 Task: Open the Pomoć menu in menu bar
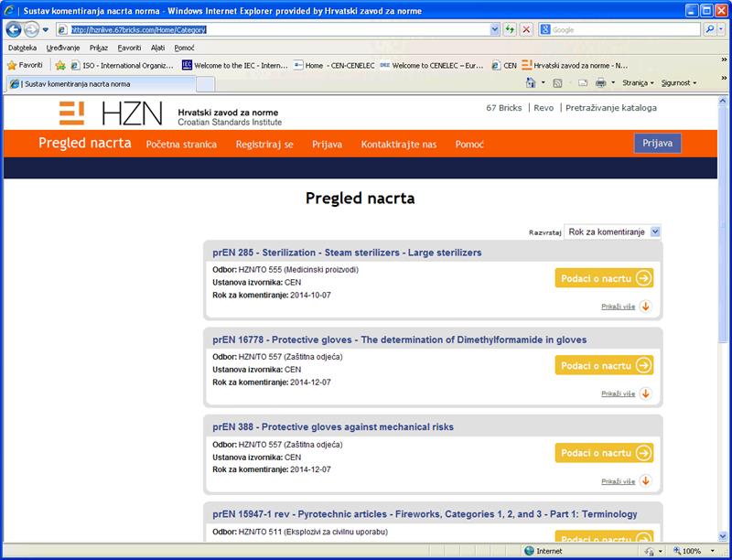185,48
